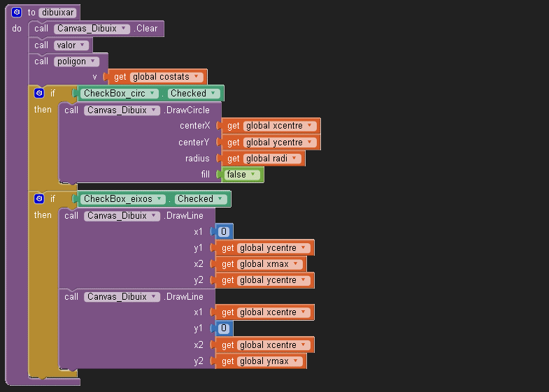
Task: Open Canvas_Dibuix dropdown in the Clear call
Action: pos(92,29)
